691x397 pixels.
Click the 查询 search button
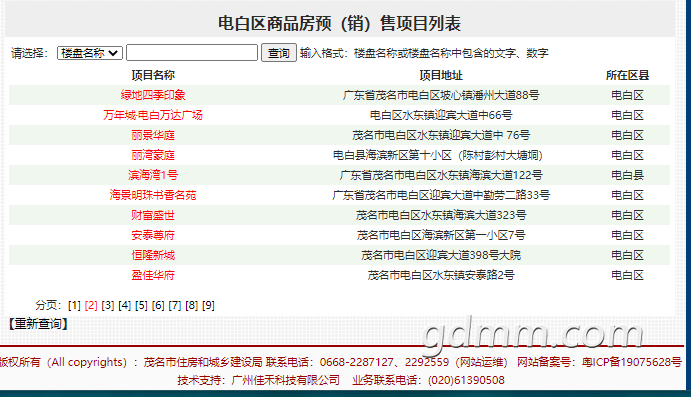coord(279,53)
